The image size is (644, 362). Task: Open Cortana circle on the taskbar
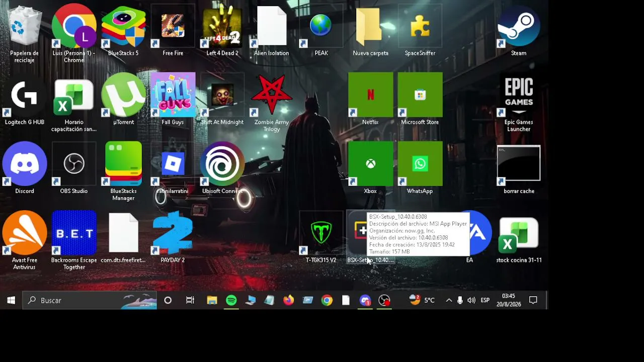click(x=168, y=300)
